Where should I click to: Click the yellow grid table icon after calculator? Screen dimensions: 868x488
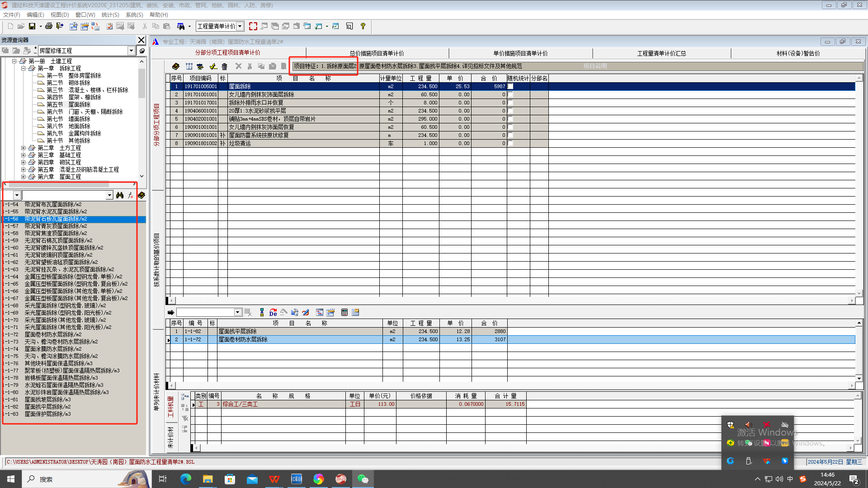click(355, 313)
